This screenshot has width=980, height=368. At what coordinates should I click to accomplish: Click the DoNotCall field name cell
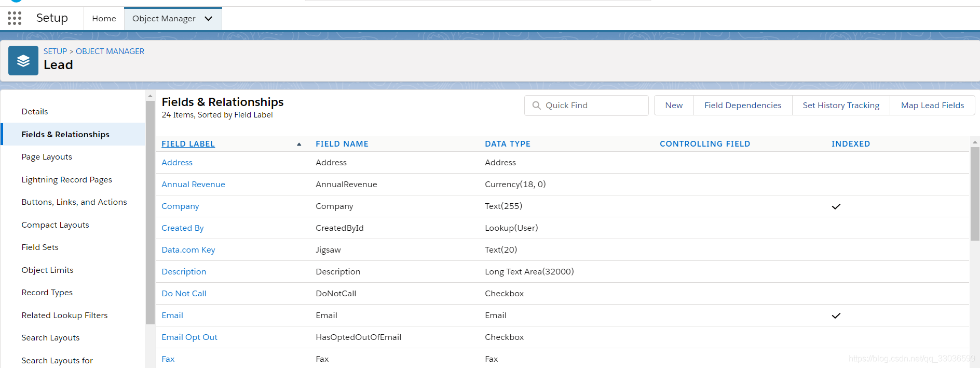[336, 294]
